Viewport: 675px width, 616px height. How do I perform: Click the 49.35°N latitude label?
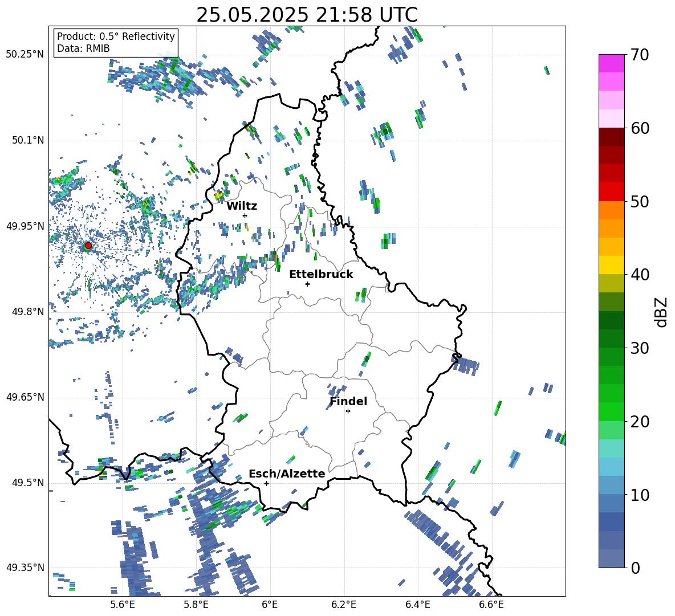[25, 568]
